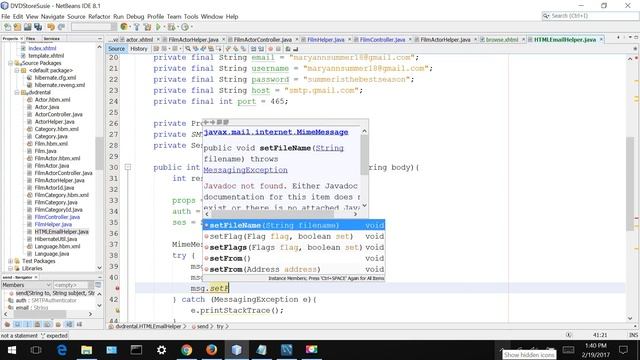The image size is (640, 360).
Task: Click the browser selection icon in main toolbar
Action: click(x=124, y=27)
